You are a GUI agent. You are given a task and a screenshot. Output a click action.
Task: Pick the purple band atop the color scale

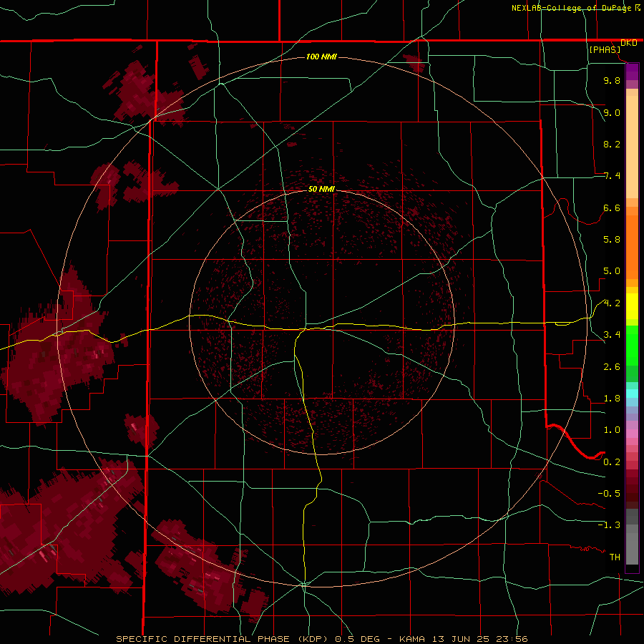[x=632, y=72]
